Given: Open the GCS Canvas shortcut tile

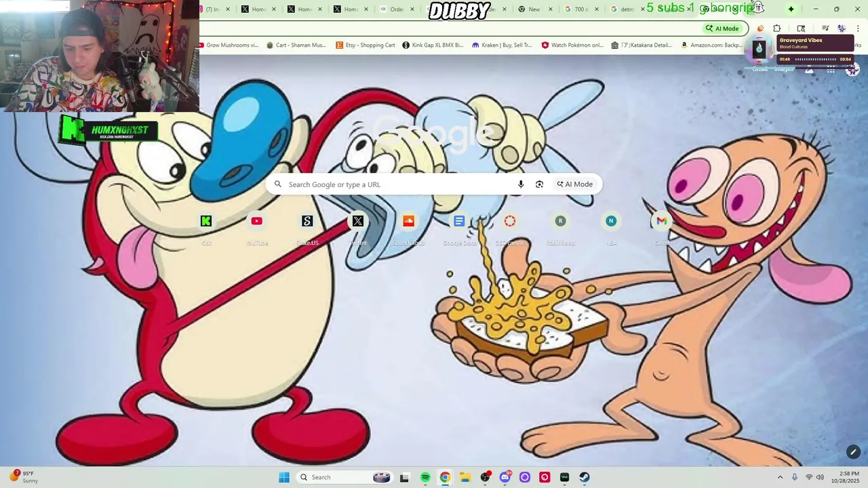Looking at the screenshot, I should pos(510,227).
